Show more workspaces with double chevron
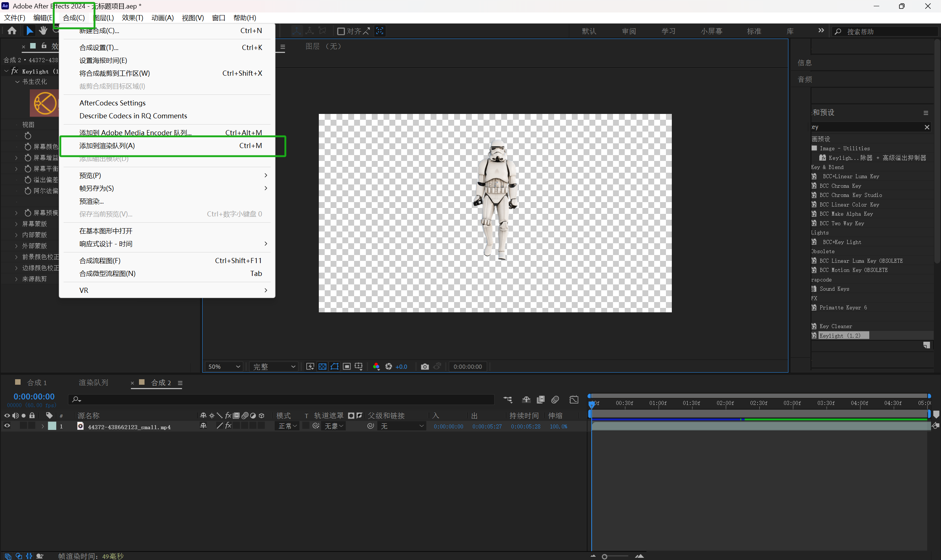 [821, 30]
